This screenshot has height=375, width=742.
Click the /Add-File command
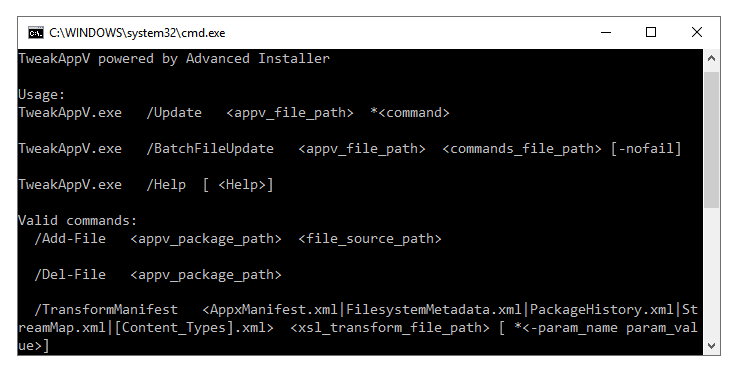pos(70,238)
